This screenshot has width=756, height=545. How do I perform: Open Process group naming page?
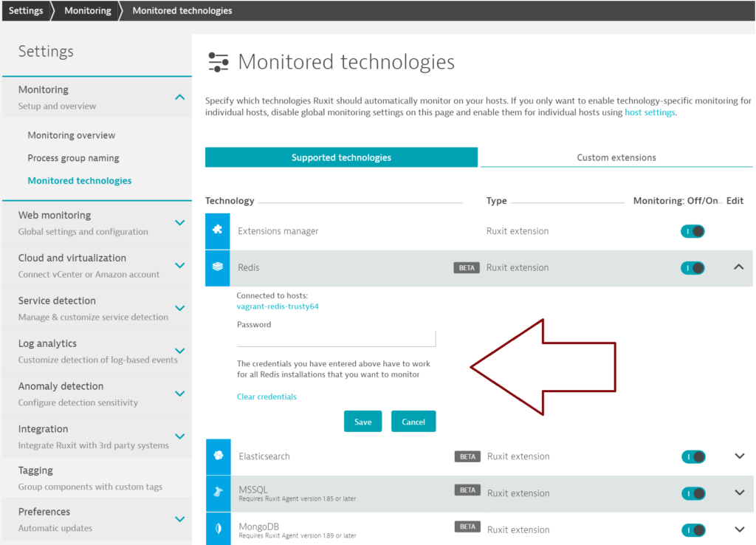(x=73, y=158)
